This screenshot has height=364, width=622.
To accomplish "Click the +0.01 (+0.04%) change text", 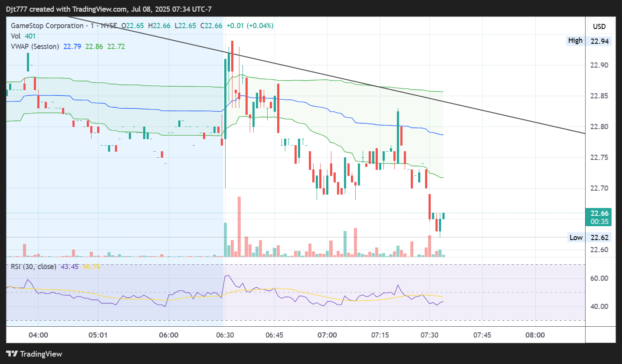I will pos(250,26).
